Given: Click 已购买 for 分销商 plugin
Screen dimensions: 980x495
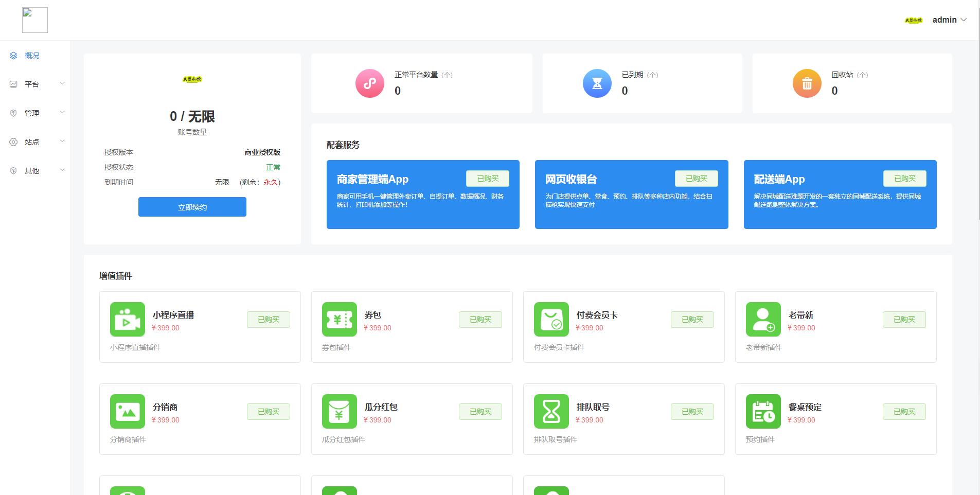Looking at the screenshot, I should 269,412.
